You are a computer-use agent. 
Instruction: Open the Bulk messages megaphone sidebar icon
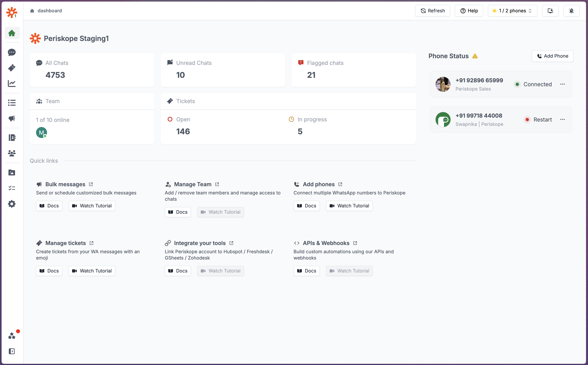(x=12, y=118)
